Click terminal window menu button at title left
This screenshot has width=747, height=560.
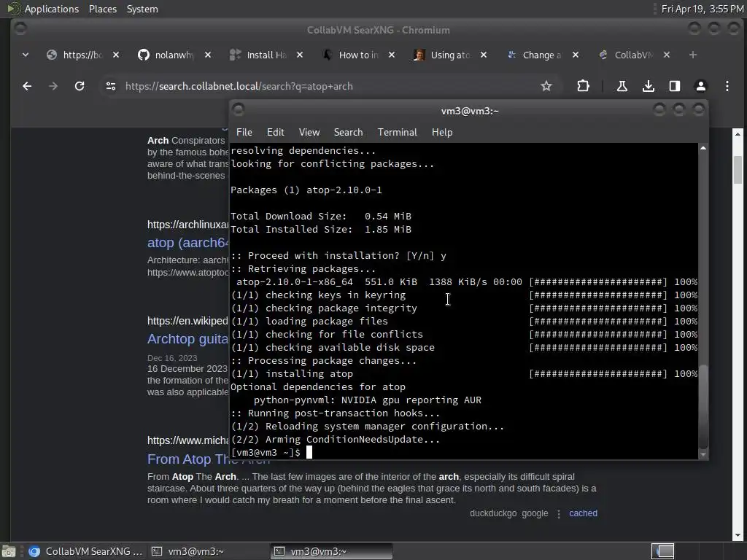[239, 110]
